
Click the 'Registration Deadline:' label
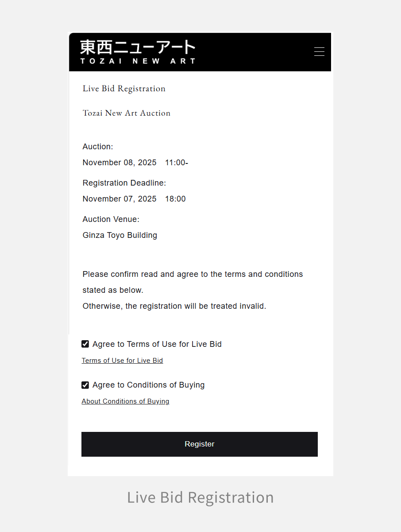point(124,183)
